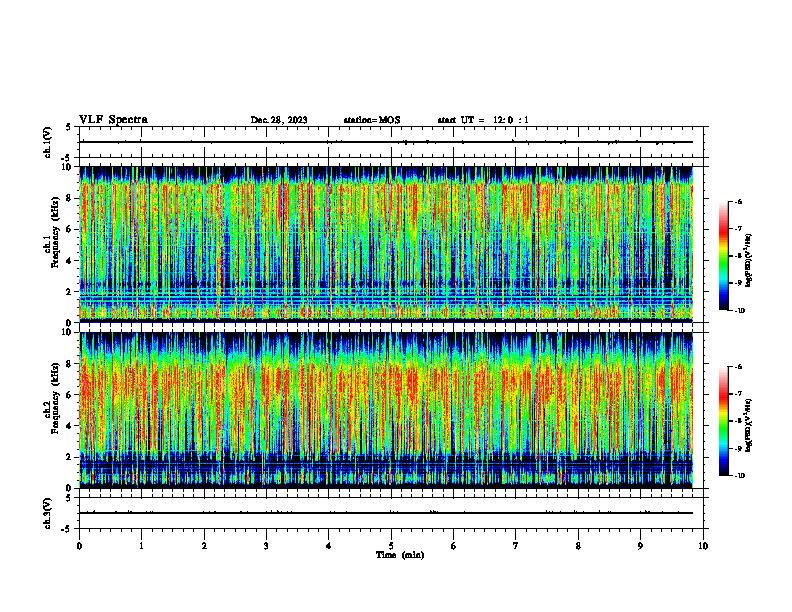Click time axis tick label "10"
The image size is (792, 612).
coord(703,546)
